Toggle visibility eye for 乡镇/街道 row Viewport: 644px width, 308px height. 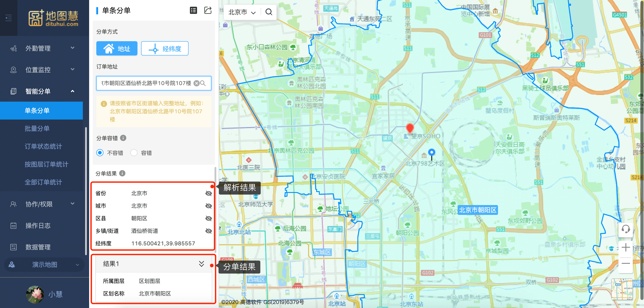(x=208, y=231)
